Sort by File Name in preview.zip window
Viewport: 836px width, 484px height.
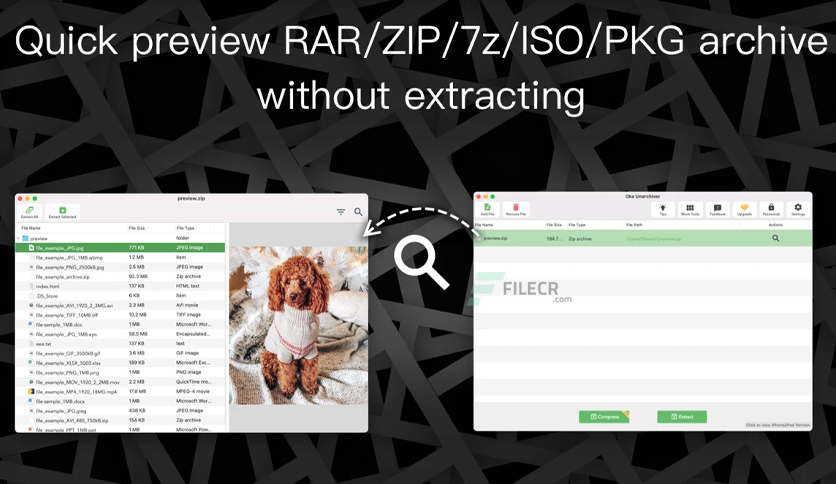click(x=31, y=228)
